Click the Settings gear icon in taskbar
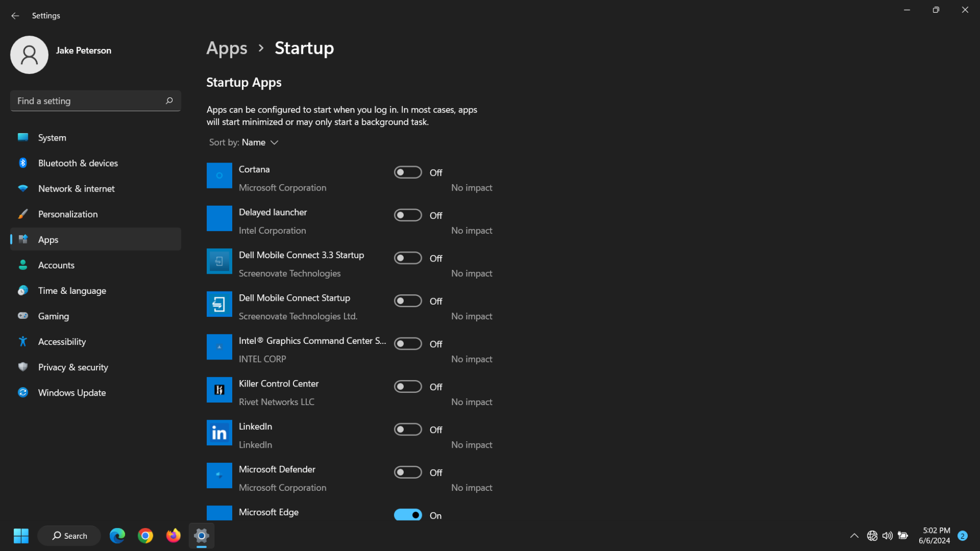Image resolution: width=980 pixels, height=551 pixels. click(200, 535)
